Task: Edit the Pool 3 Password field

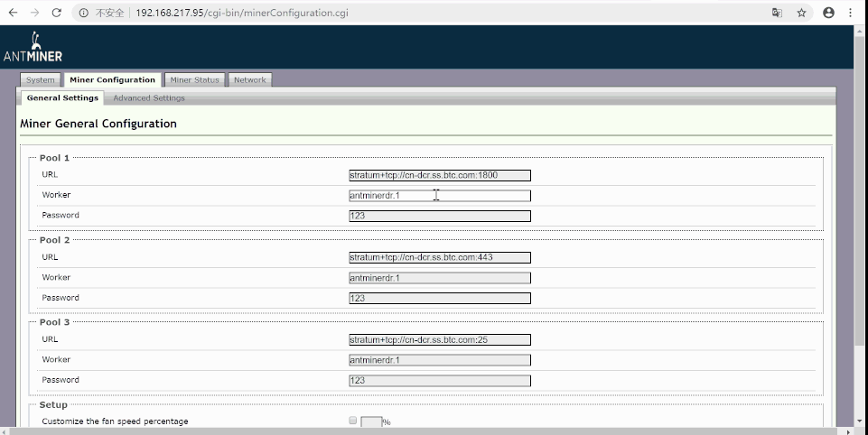Action: click(x=440, y=381)
